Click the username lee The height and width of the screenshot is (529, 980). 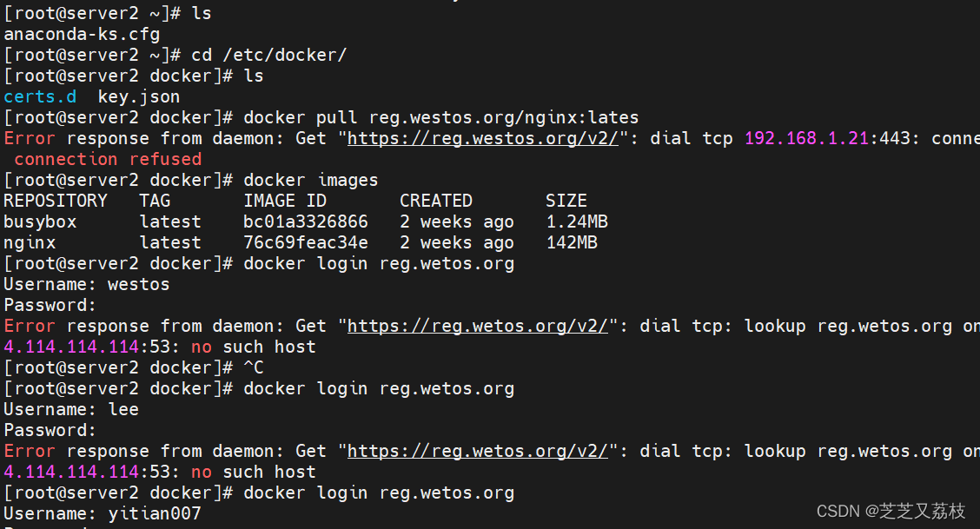click(123, 409)
